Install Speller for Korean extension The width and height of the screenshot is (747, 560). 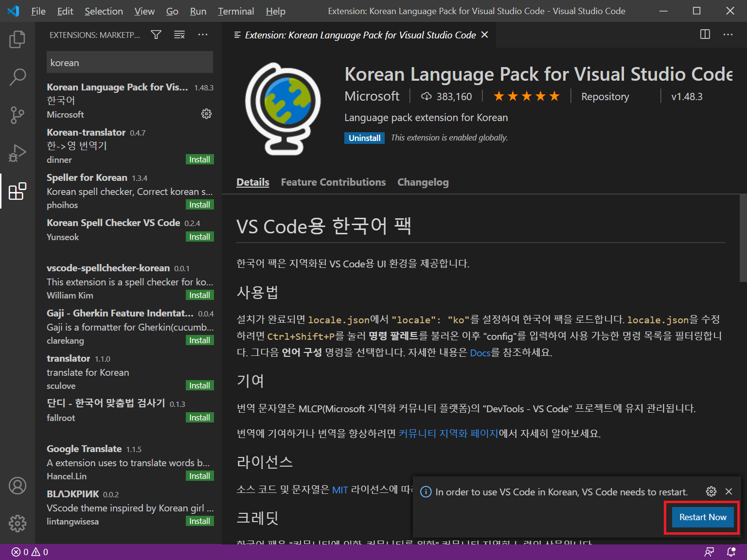199,205
